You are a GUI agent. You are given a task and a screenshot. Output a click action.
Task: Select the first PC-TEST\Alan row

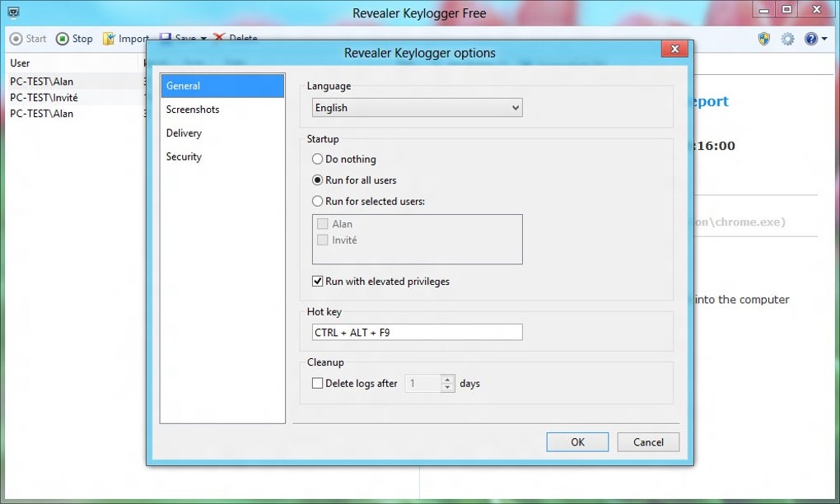point(75,82)
